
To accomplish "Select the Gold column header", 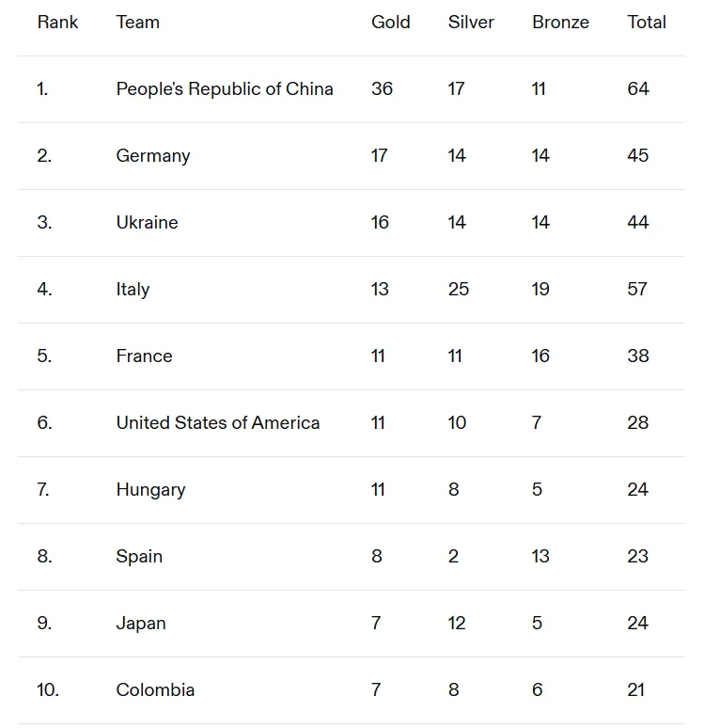I will [x=391, y=23].
